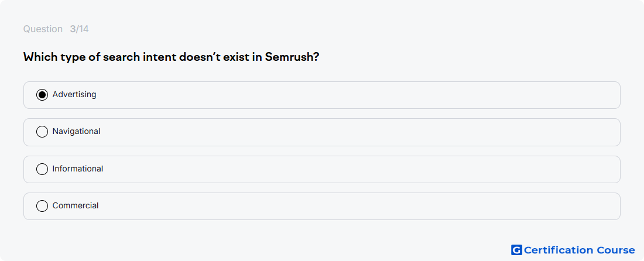644x261 pixels.
Task: Click the Informational answer label text
Action: pos(78,169)
